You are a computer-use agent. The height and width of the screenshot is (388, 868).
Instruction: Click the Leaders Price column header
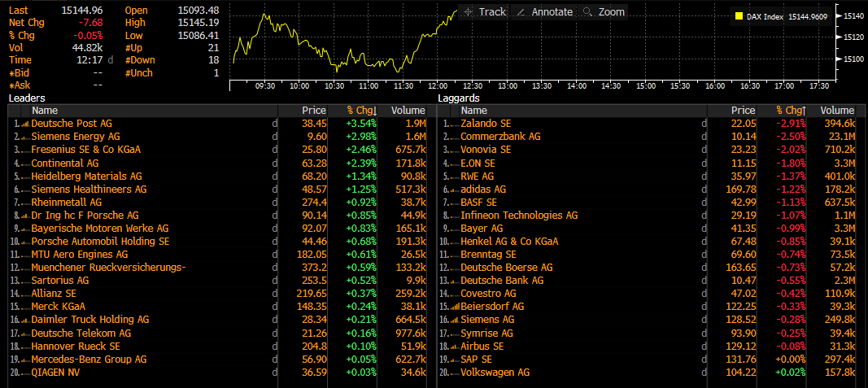pos(313,110)
